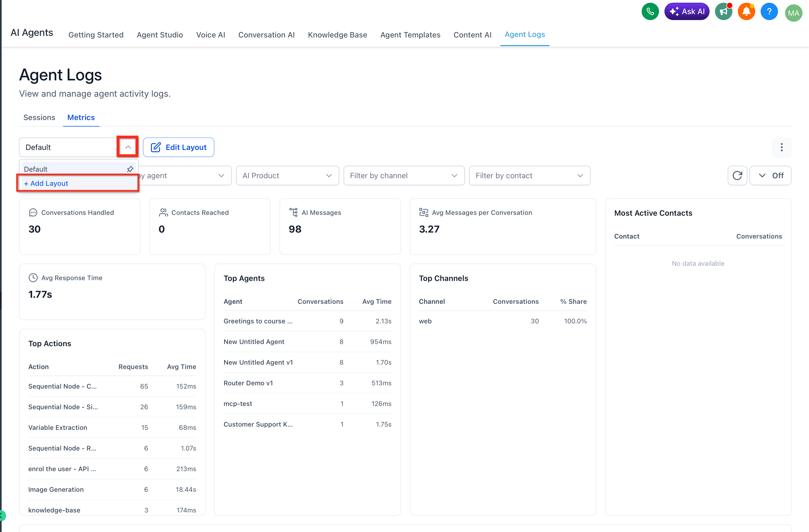Image resolution: width=809 pixels, height=532 pixels.
Task: Go to the Agent Studio tab
Action: tap(160, 35)
